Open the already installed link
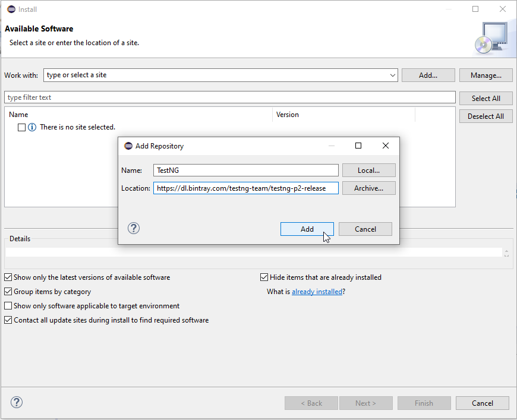Screen dimensions: 517x420 pos(317,292)
